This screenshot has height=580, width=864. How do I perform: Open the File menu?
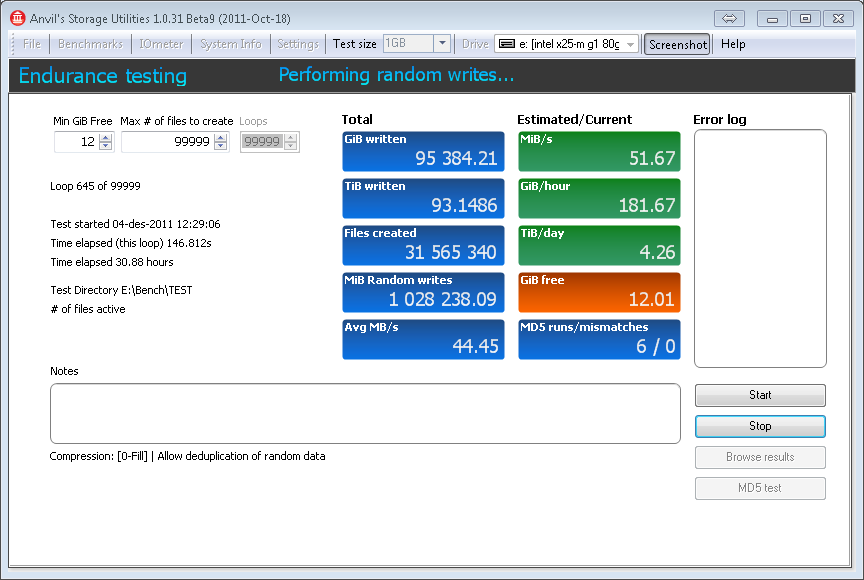(32, 44)
